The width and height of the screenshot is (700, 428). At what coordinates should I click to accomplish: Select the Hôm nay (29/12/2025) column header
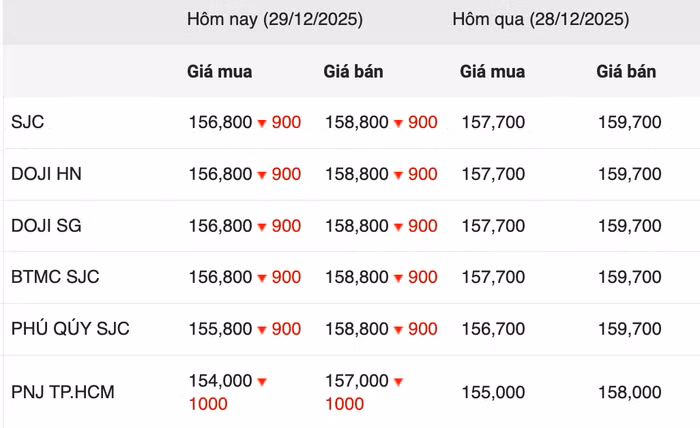click(274, 20)
